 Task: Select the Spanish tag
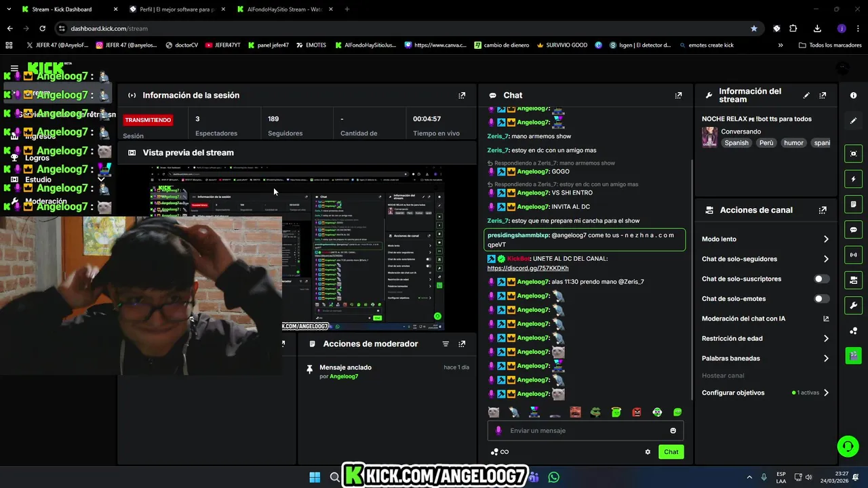(736, 143)
